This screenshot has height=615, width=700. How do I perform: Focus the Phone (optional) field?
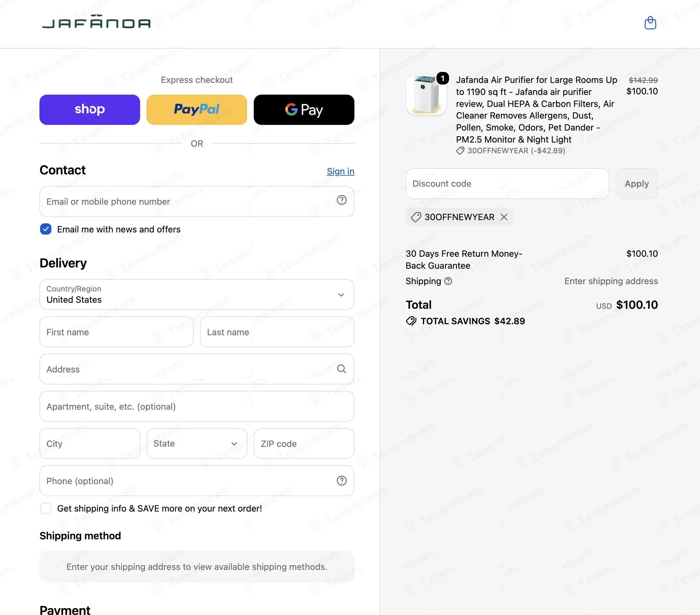[197, 481]
